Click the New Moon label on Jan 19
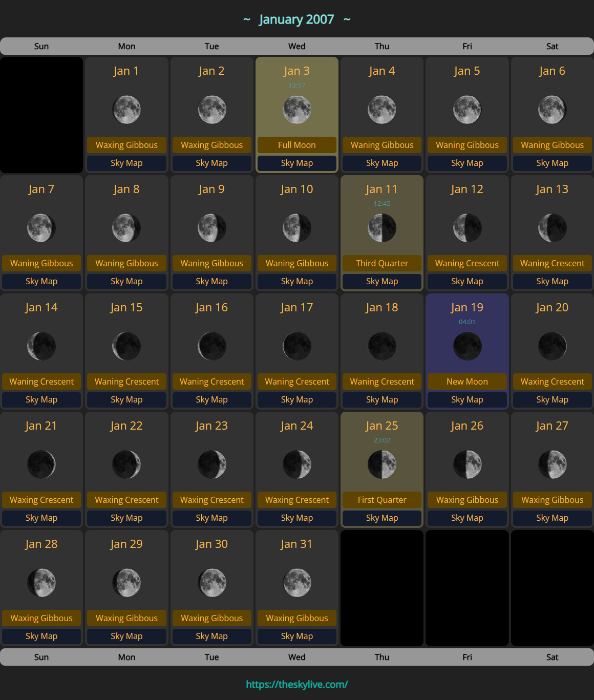594x700 pixels. [x=467, y=381]
